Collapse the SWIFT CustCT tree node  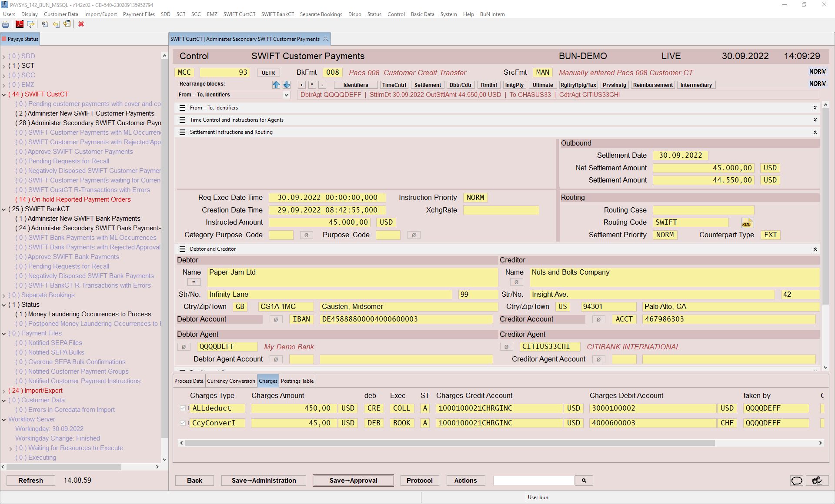(x=4, y=95)
